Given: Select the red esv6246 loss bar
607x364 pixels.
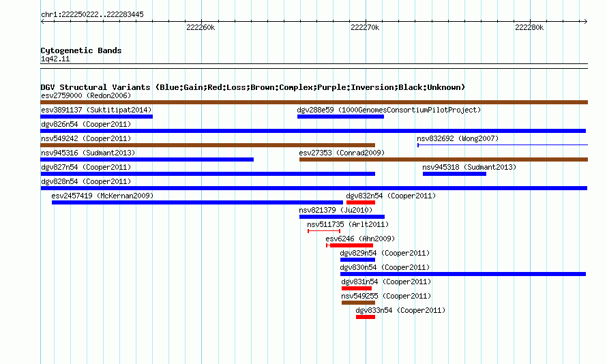Looking at the screenshot, I should click(351, 245).
